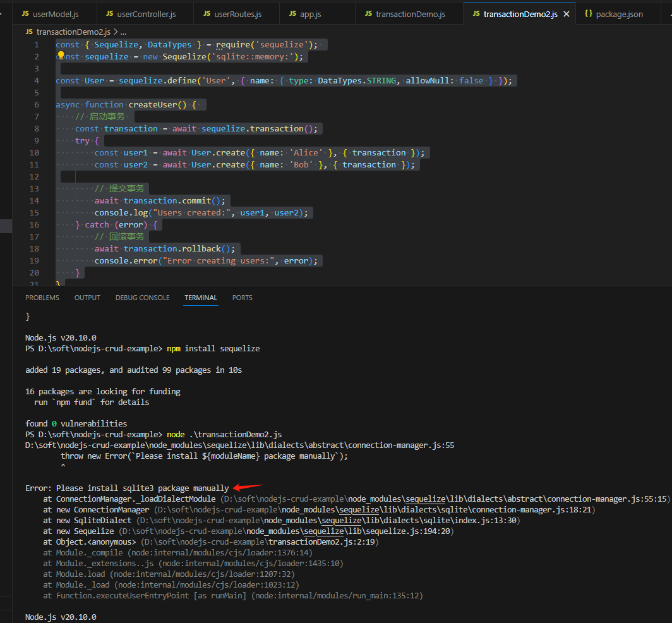Click the JS file icon on userController.js tab

110,14
